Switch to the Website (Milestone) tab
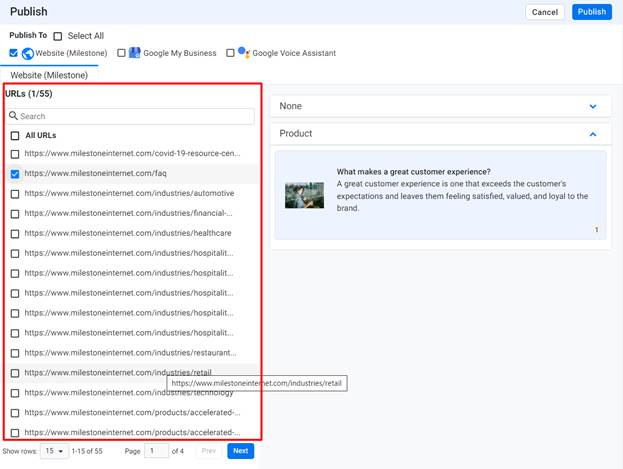This screenshot has width=623, height=469. (x=49, y=75)
